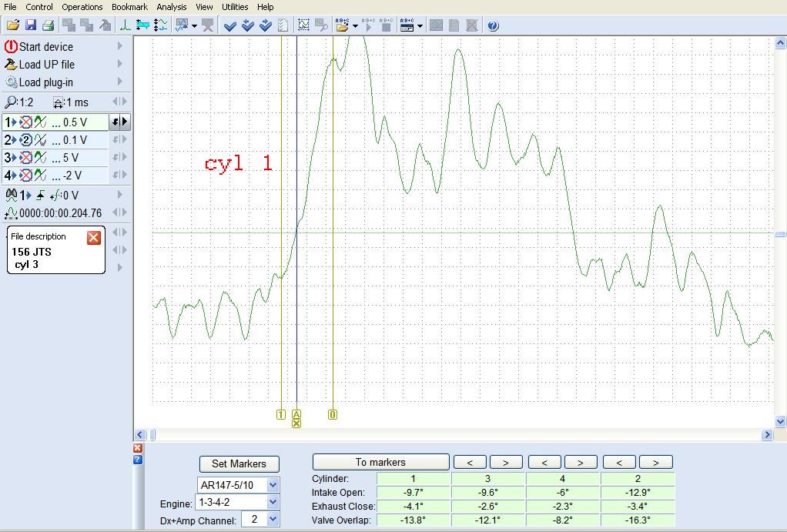Open the Engine firing order 1-3-4-2 dropdown
The height and width of the screenshot is (532, 787).
coord(273,502)
